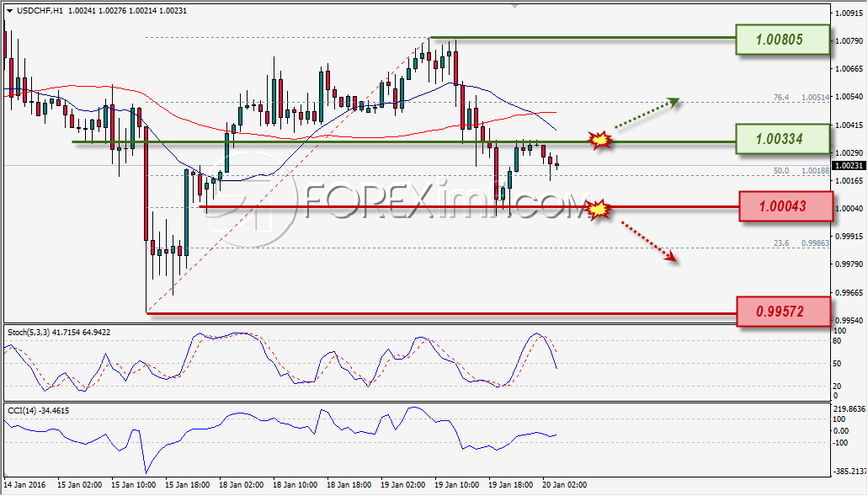The width and height of the screenshot is (868, 496).
Task: Click price axis value 0.99915
Action: 849,236
